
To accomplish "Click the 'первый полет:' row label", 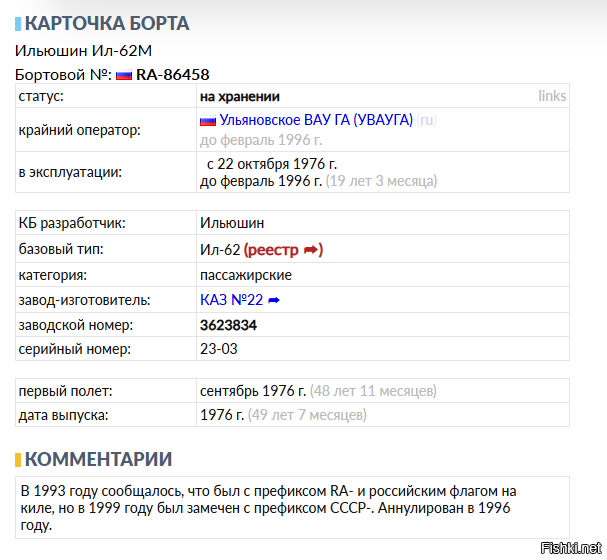I will click(x=65, y=391).
